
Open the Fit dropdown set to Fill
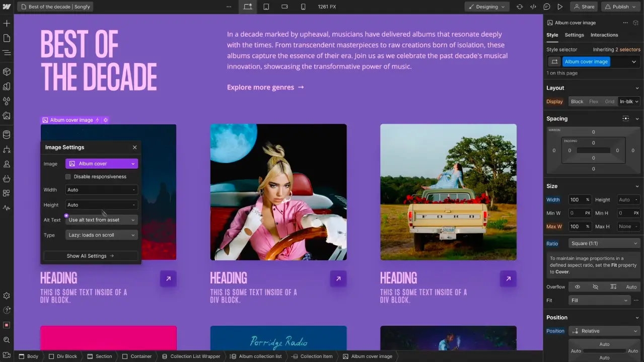(599, 300)
